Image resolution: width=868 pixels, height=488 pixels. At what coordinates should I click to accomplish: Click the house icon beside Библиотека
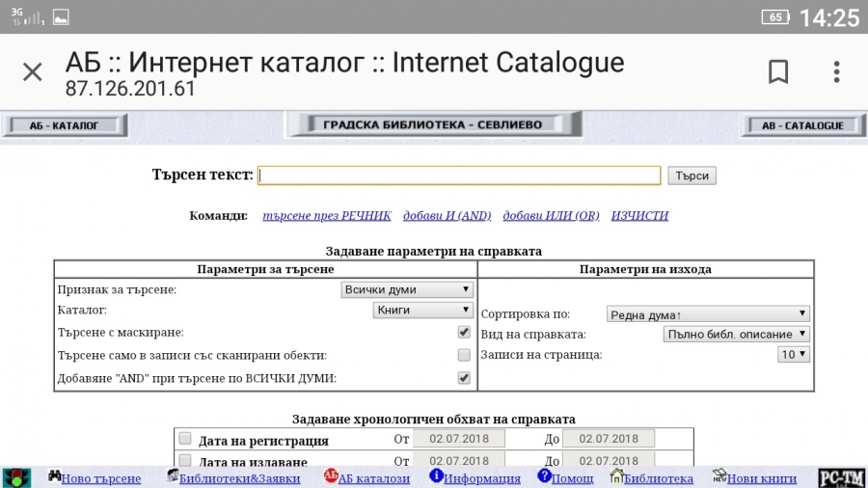616,476
